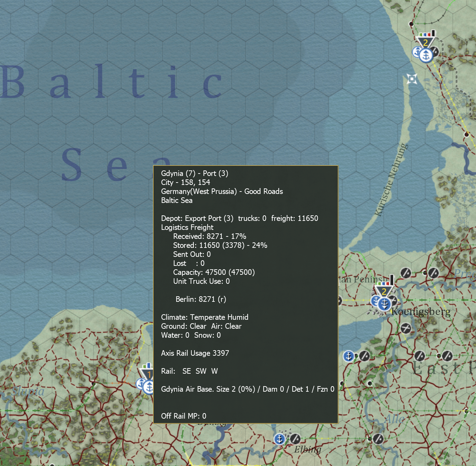Click the white star marker on the coast below Memel
Screen dimensions: 476x466
point(412,78)
